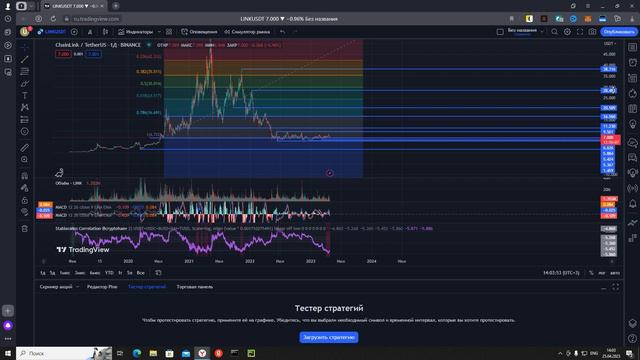Toggle auto scale 'авто'
Screen dimensions: 640x360
pyautogui.click(x=615, y=273)
